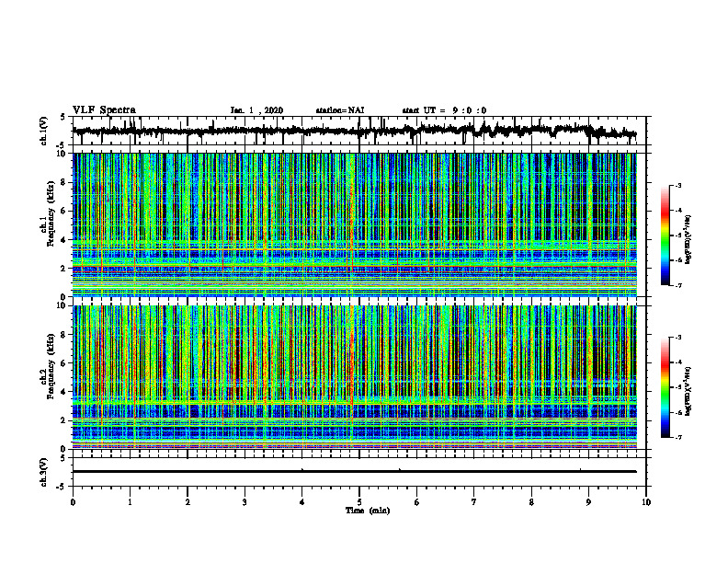Click the time axis tick label "9"

[588, 502]
